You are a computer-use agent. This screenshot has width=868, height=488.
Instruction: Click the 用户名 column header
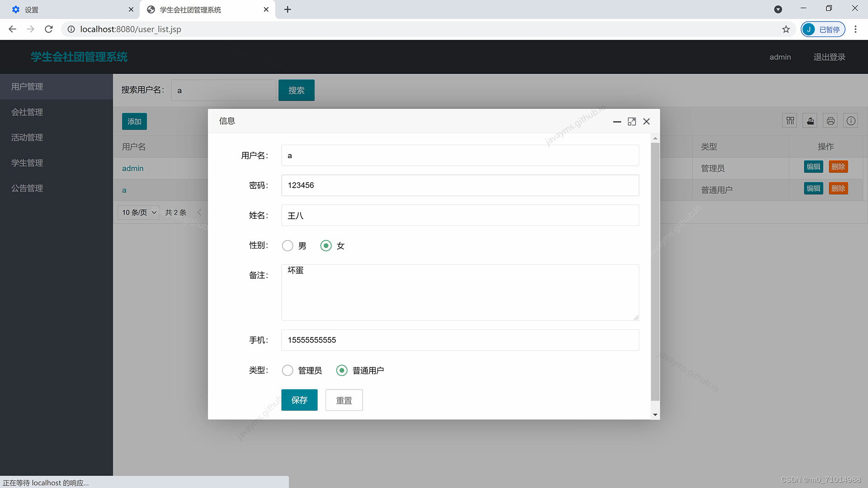click(x=134, y=146)
